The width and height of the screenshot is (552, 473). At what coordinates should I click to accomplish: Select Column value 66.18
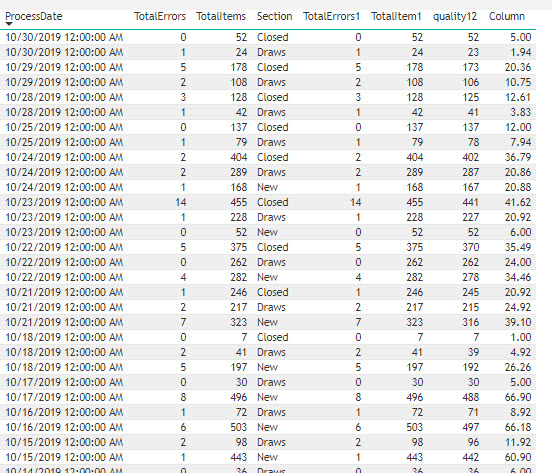[x=518, y=427]
